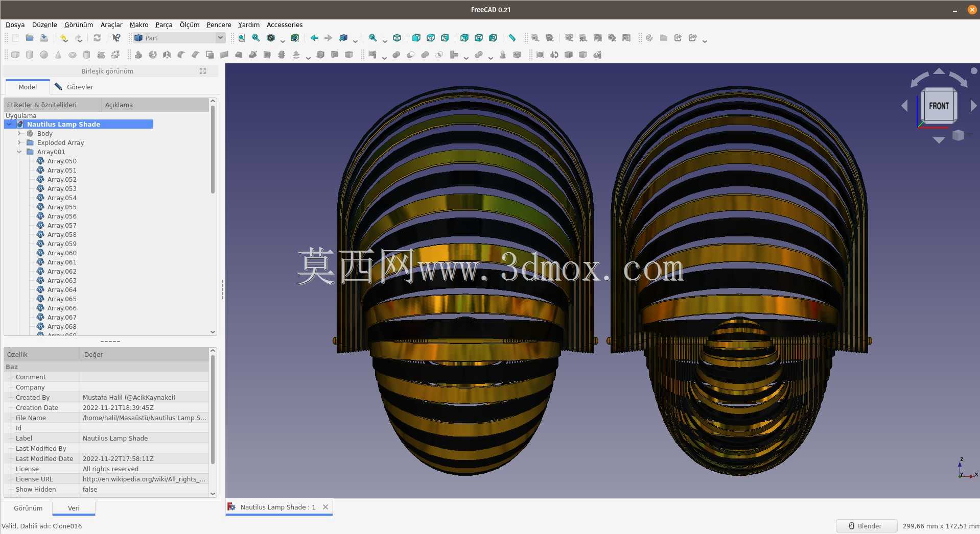Click the model tree vertical scrollbar
The height and width of the screenshot is (534, 980).
(213, 150)
